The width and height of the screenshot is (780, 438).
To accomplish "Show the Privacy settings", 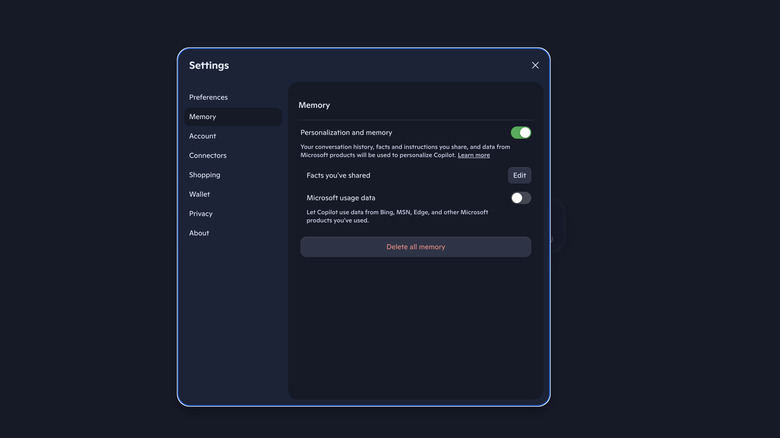I will pos(233,214).
